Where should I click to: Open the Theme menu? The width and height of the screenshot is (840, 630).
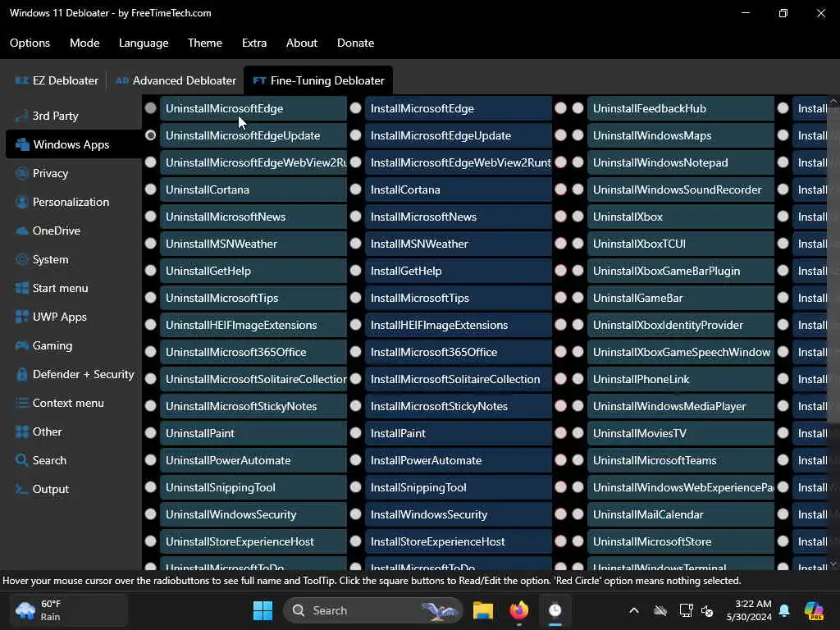tap(204, 43)
